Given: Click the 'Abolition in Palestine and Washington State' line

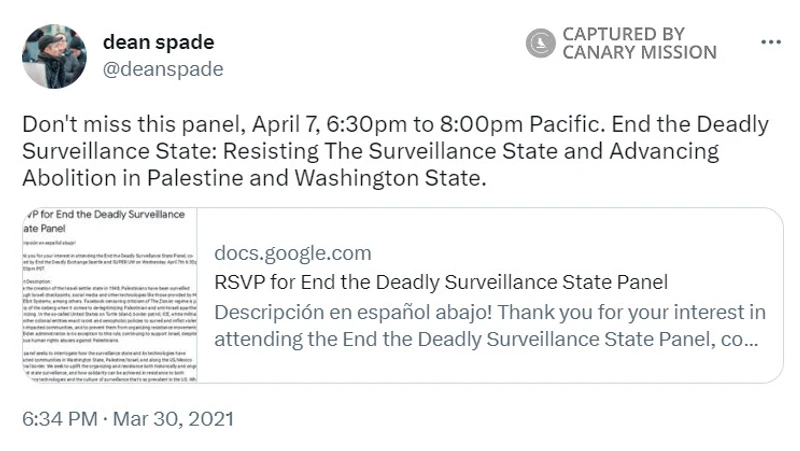Looking at the screenshot, I should [x=254, y=178].
